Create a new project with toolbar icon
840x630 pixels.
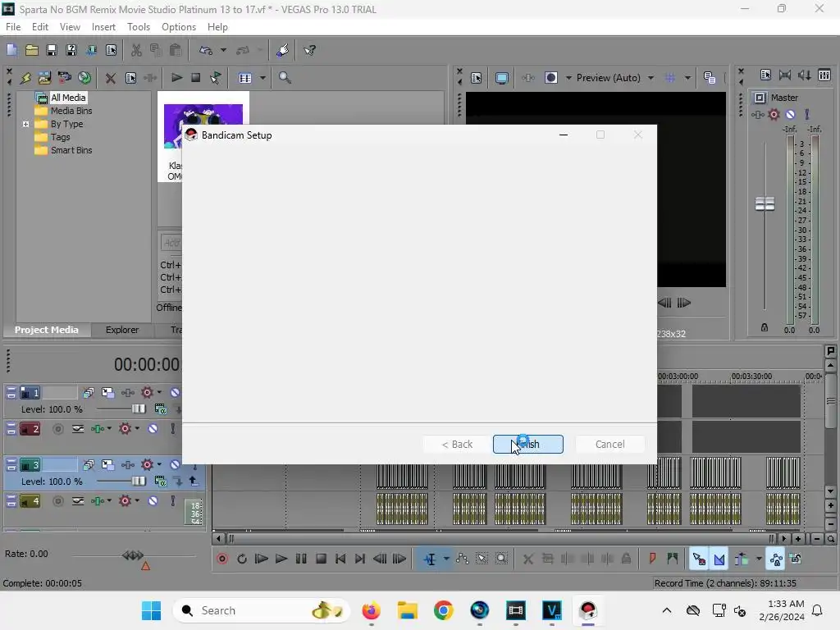tap(11, 50)
